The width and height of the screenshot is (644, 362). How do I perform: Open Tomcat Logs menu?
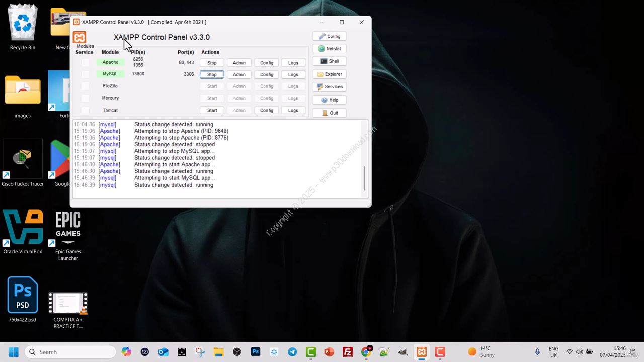293,110
